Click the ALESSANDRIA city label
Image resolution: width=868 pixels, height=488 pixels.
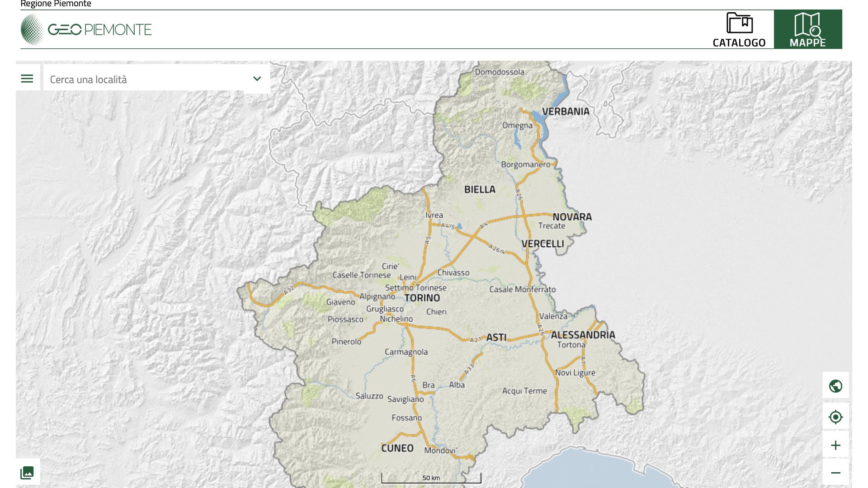[583, 335]
